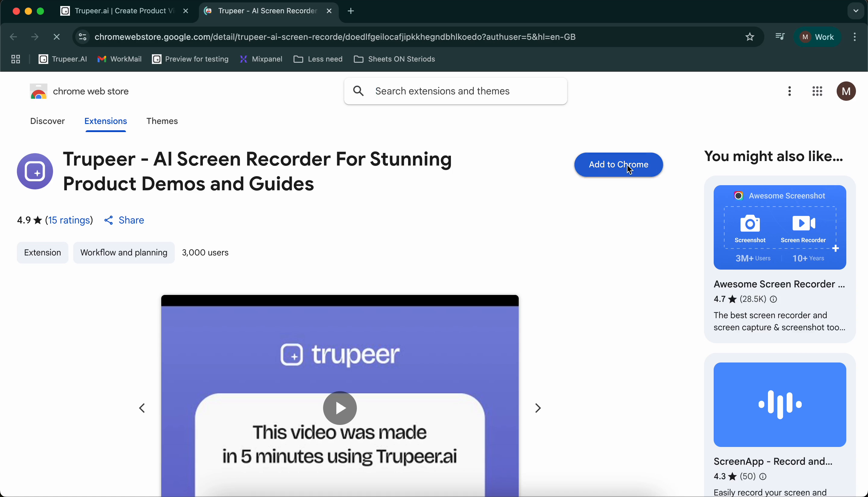Advance carousel with the right arrow
868x497 pixels.
(537, 408)
